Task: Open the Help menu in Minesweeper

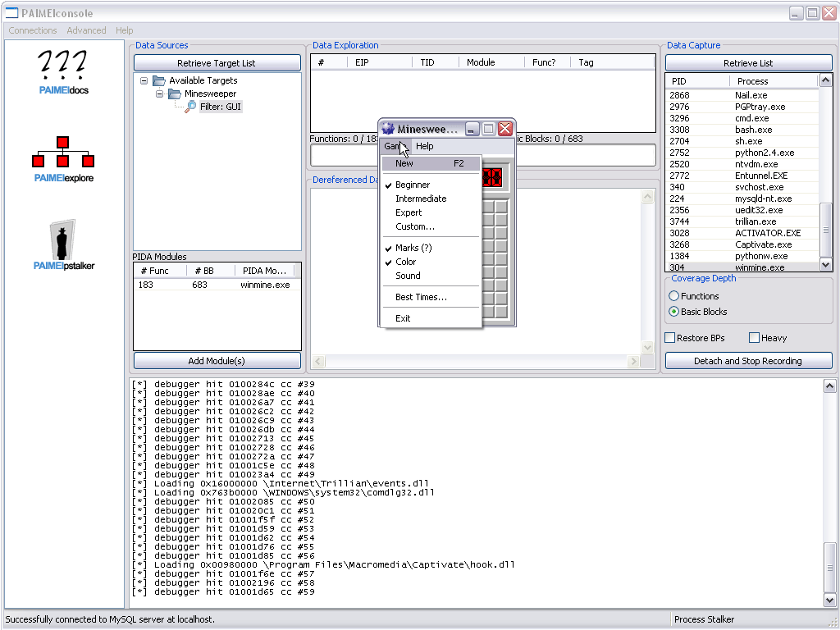Action: coord(425,146)
